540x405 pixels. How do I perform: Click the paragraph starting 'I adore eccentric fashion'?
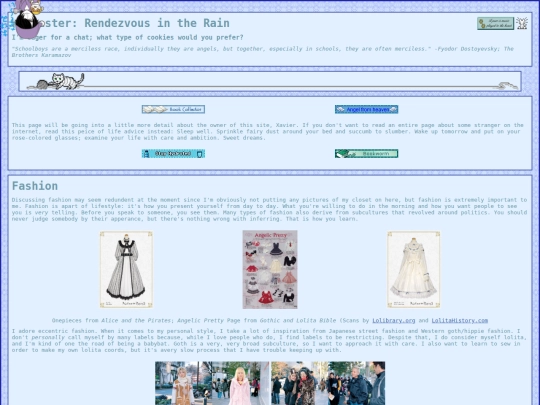[x=269, y=340]
